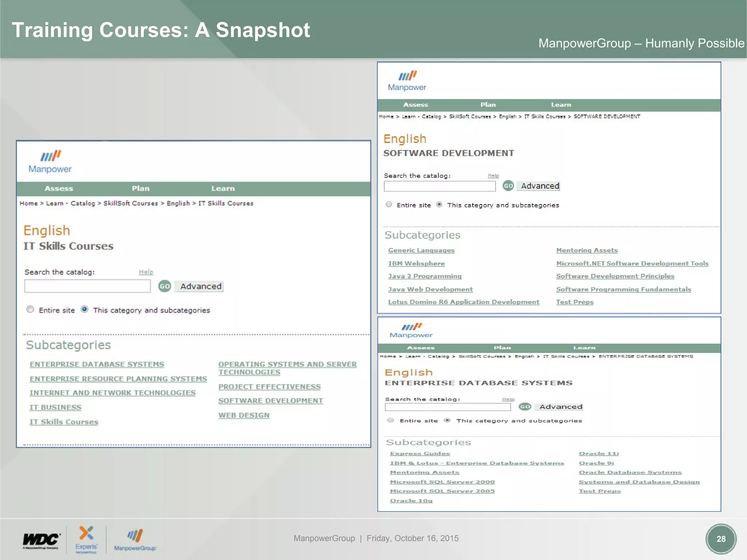Open Oracle 10g link
Screen dimensions: 747x560
click(x=411, y=501)
